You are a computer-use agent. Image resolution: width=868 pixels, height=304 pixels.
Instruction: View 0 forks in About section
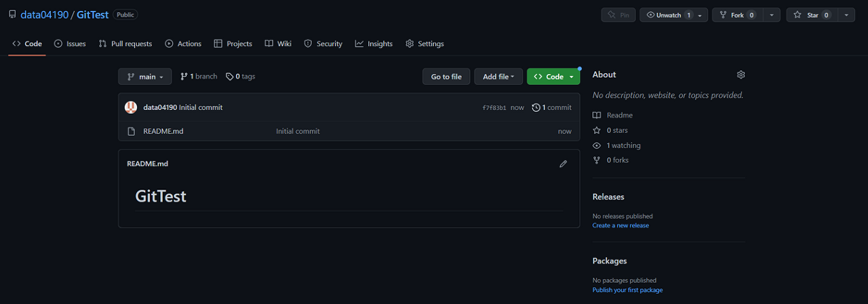click(610, 160)
